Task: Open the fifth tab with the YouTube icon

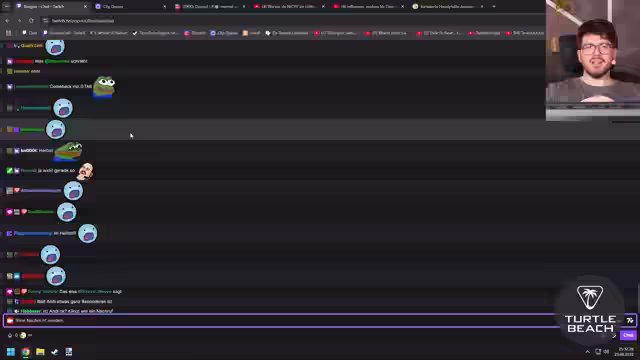Action: (x=368, y=7)
